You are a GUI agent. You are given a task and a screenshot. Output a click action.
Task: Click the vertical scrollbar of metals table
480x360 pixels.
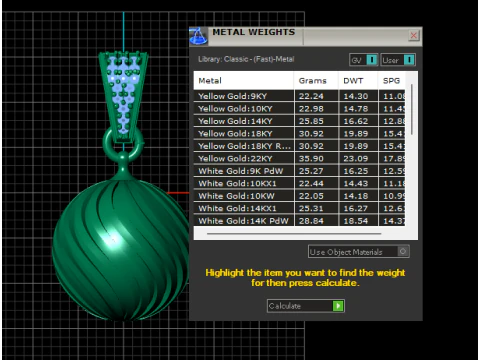coord(412,109)
